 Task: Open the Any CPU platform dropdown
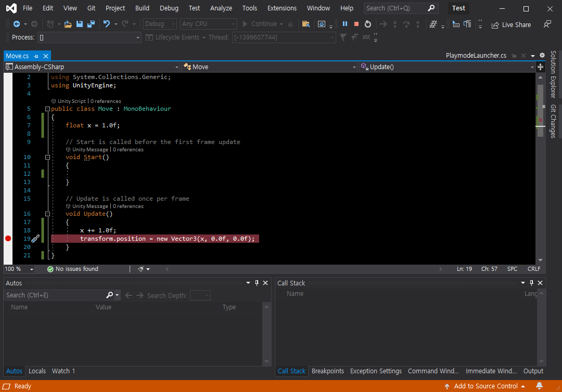[208, 24]
